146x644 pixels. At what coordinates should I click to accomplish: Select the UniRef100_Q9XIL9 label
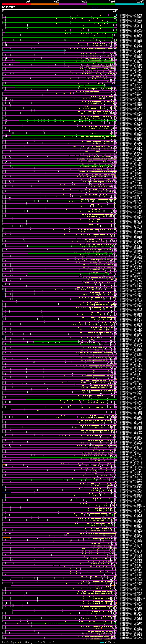(x=131, y=67)
